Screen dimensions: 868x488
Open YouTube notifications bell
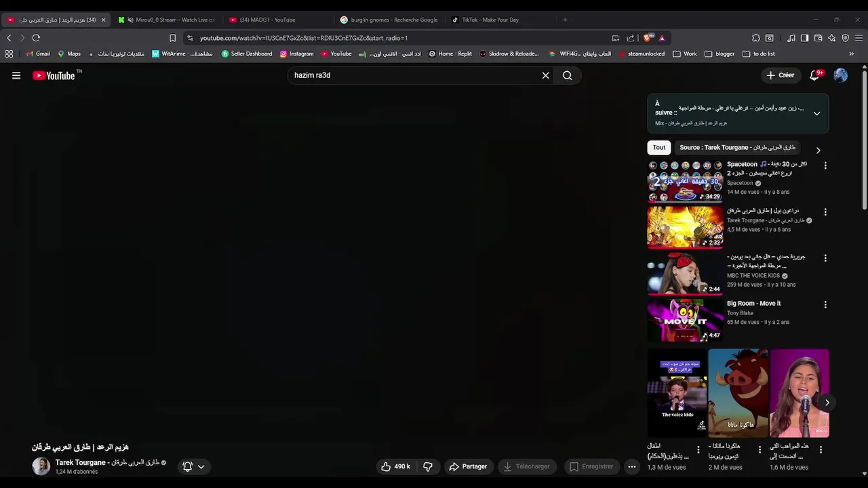815,75
